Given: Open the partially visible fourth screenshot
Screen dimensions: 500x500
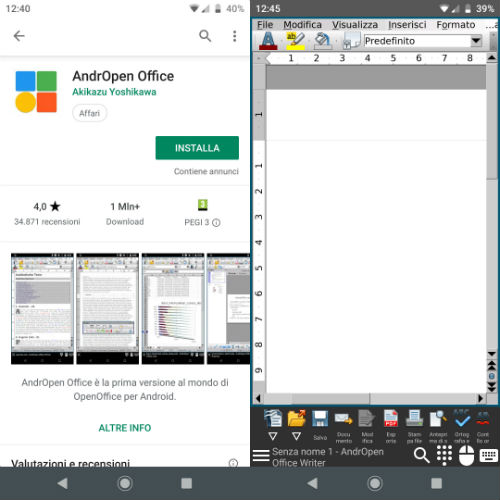Looking at the screenshot, I should 228,309.
